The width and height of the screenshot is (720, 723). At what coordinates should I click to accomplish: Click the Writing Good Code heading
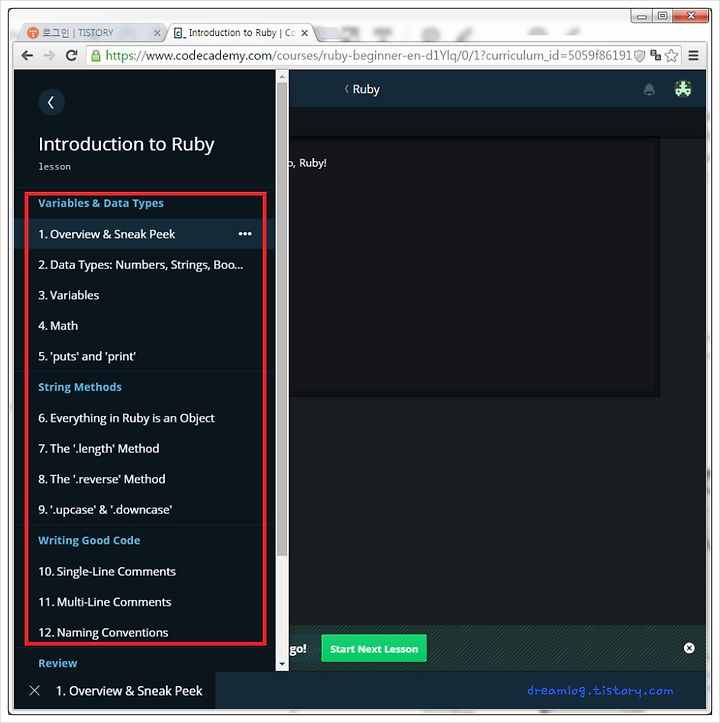89,540
